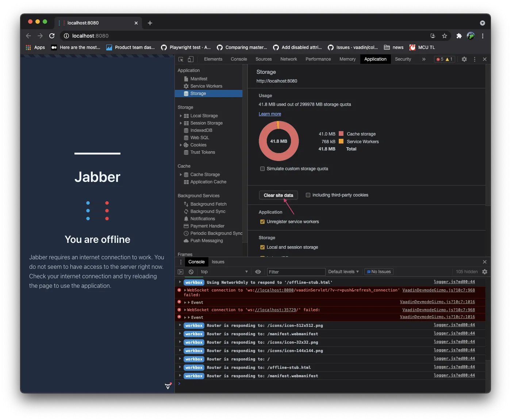Open the drawer more-tools kebab menu
Screen dimensions: 511x420
click(x=181, y=262)
